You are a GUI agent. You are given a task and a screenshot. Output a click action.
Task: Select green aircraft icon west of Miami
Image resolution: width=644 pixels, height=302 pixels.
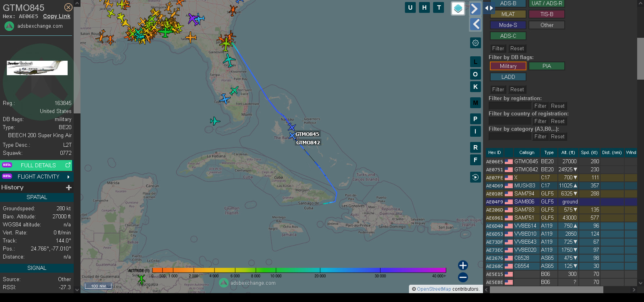point(215,121)
